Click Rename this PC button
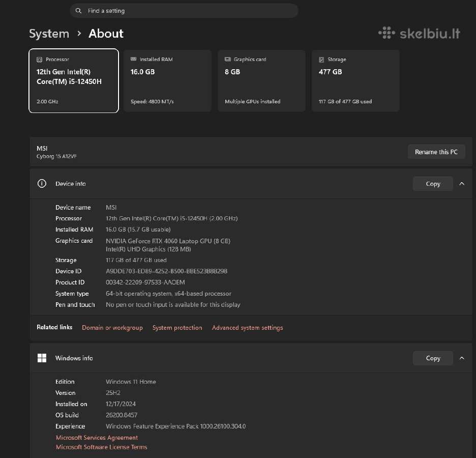This screenshot has width=476, height=458. coord(436,152)
